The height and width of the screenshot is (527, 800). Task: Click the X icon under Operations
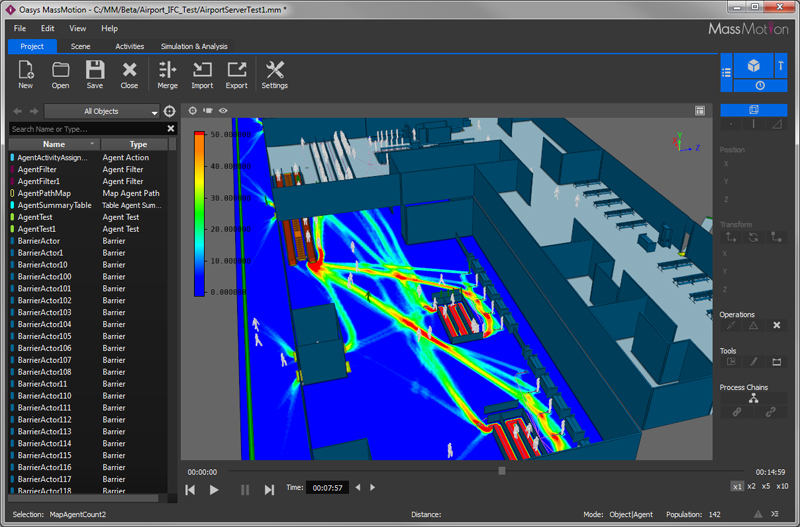tap(777, 325)
